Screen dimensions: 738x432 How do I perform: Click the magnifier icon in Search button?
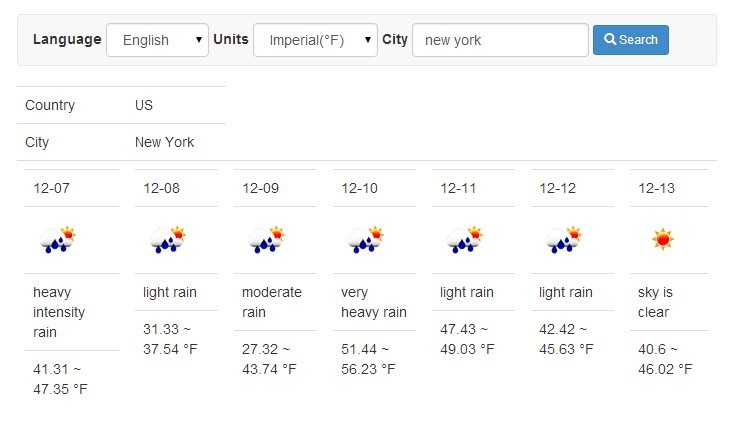[610, 39]
